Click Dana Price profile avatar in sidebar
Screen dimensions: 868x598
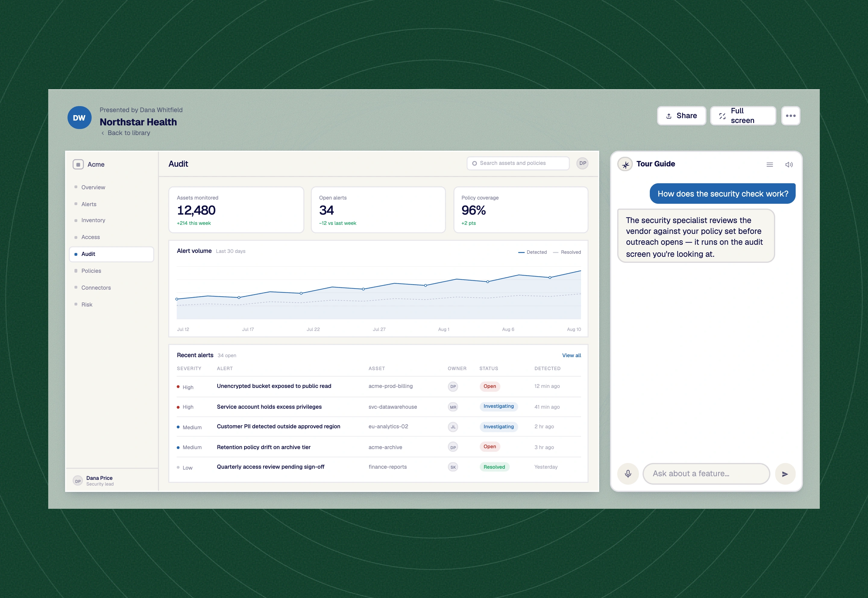click(77, 481)
